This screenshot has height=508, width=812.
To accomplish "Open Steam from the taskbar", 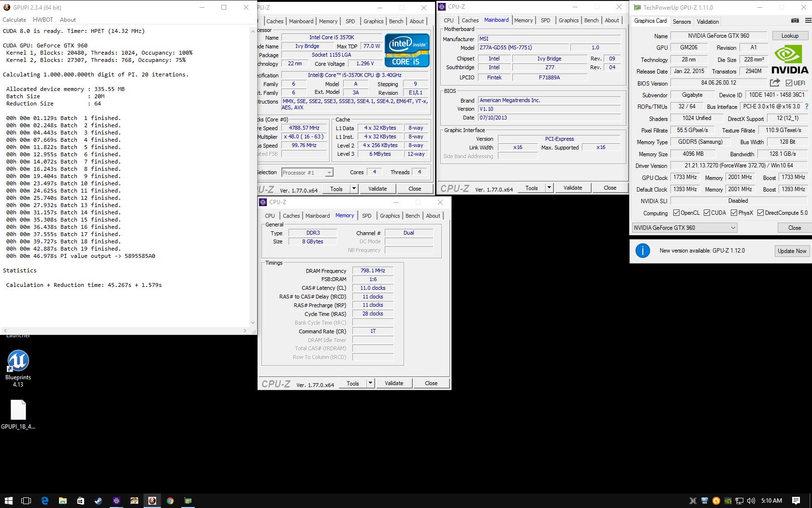I will point(98,501).
